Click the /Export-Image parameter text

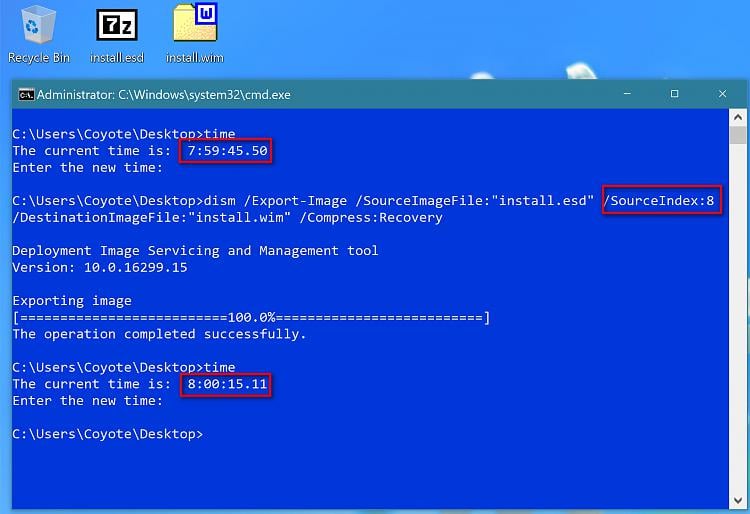296,201
